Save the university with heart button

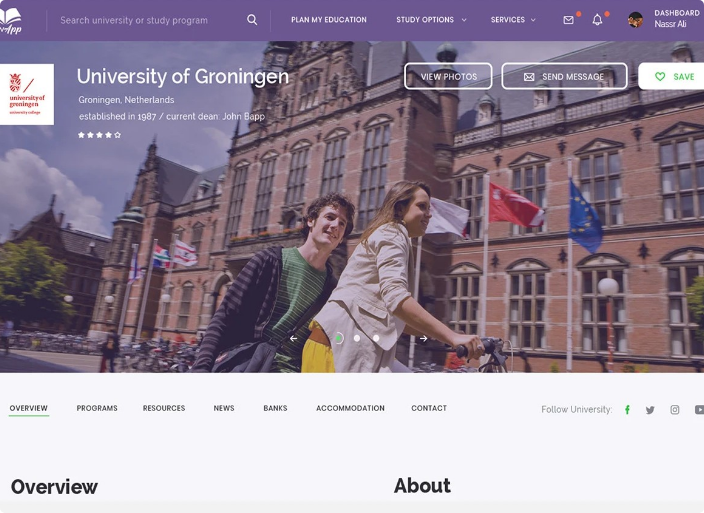point(674,77)
